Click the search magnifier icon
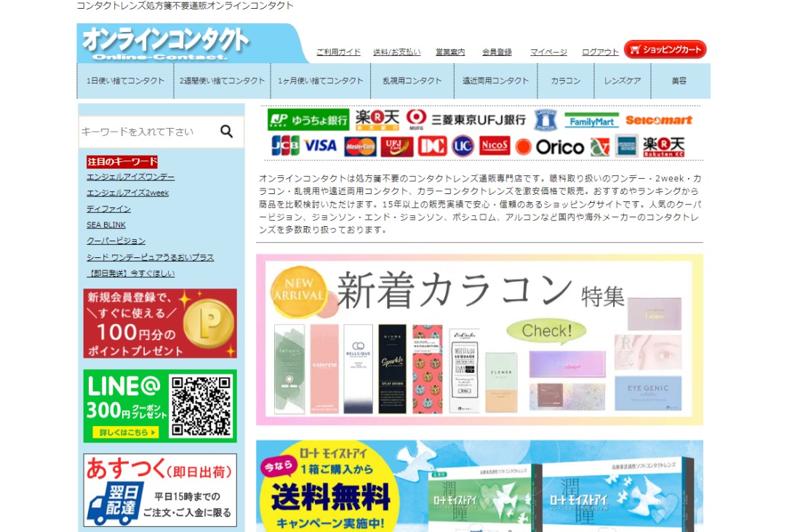The width and height of the screenshot is (792, 532). [227, 132]
